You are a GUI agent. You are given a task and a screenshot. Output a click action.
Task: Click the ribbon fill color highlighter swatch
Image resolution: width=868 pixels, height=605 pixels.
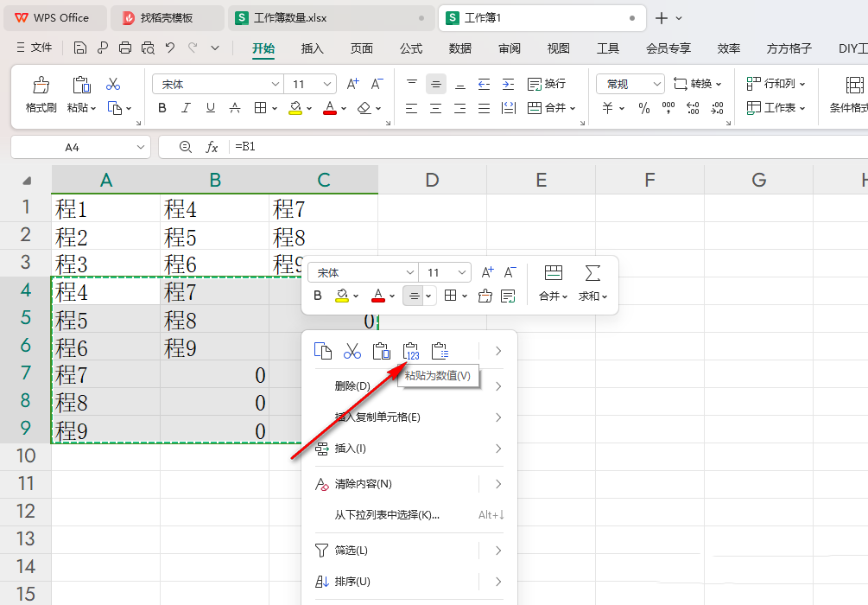(295, 108)
